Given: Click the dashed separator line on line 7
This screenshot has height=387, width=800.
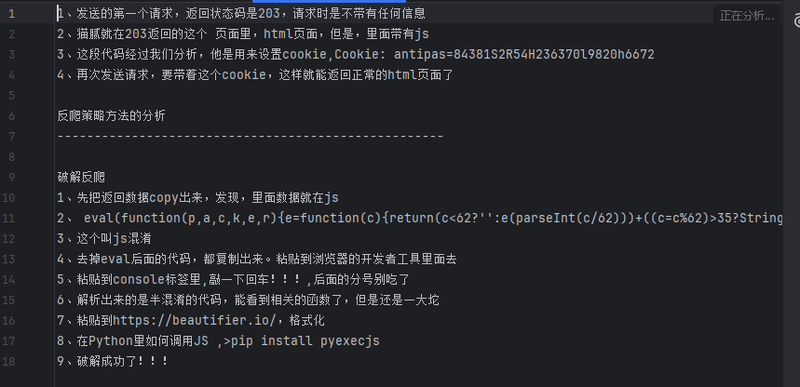Looking at the screenshot, I should pyautogui.click(x=250, y=136).
